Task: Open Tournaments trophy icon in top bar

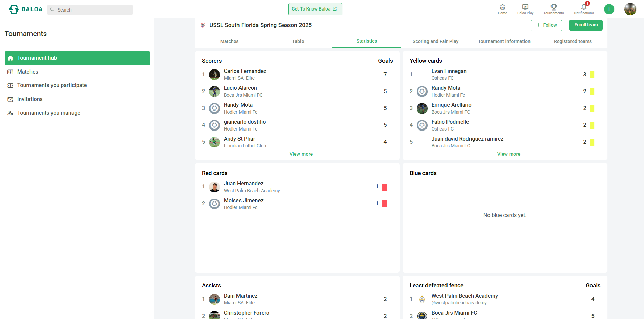Action: (554, 9)
